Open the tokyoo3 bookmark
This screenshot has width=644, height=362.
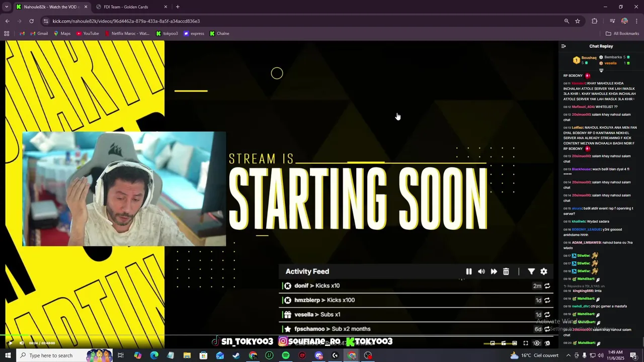pyautogui.click(x=167, y=34)
